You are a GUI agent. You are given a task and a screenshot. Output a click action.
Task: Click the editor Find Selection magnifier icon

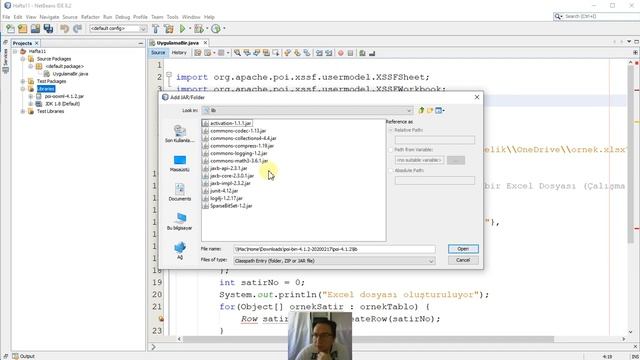(x=237, y=53)
